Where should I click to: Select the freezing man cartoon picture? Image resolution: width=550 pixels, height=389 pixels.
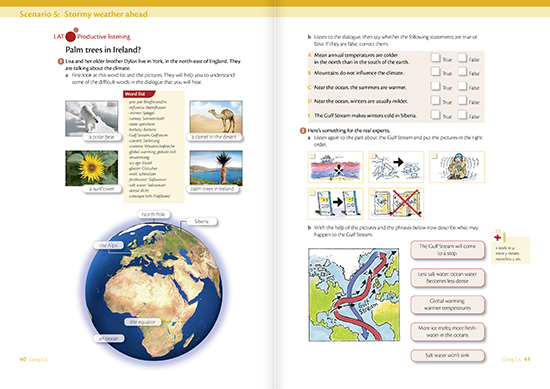click(x=457, y=167)
